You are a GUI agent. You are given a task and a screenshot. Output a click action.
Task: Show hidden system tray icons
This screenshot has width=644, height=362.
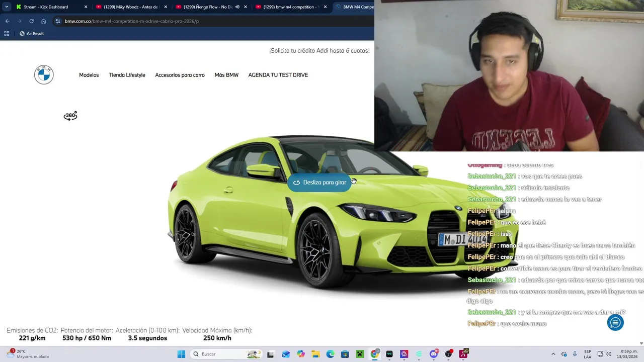[x=553, y=354]
